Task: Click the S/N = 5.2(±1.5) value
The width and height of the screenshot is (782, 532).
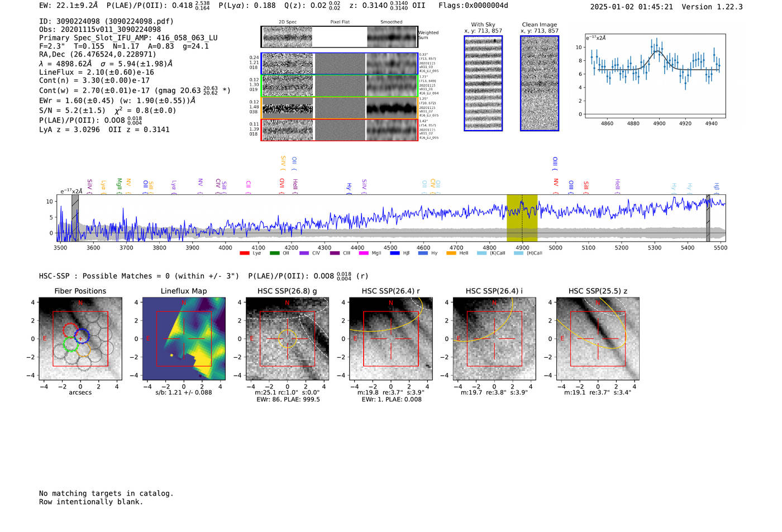Action: 72,111
